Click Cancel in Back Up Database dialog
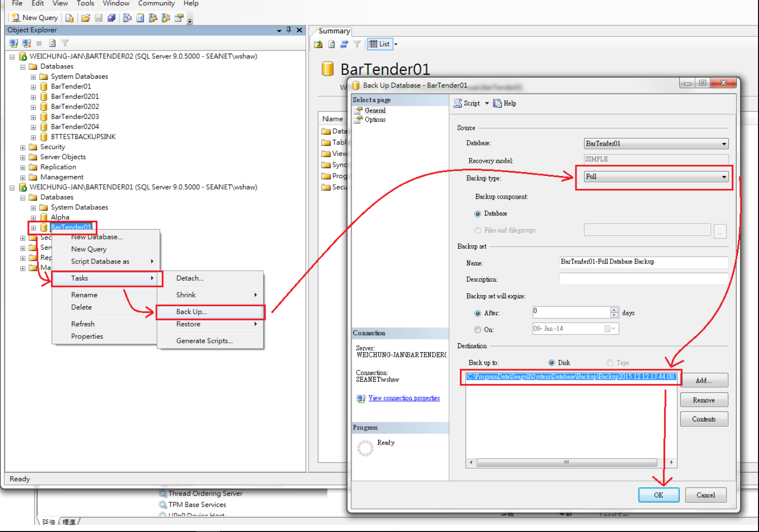 click(x=706, y=495)
